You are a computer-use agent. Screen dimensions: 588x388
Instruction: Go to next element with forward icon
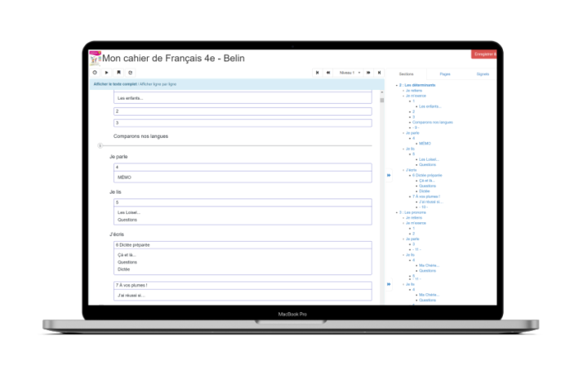coord(368,73)
